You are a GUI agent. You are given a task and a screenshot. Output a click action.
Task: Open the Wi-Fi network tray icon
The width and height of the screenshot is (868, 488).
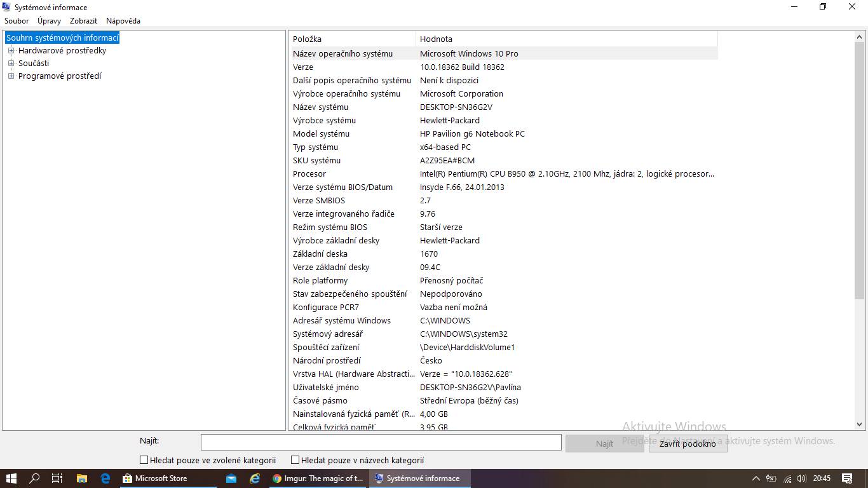point(787,478)
